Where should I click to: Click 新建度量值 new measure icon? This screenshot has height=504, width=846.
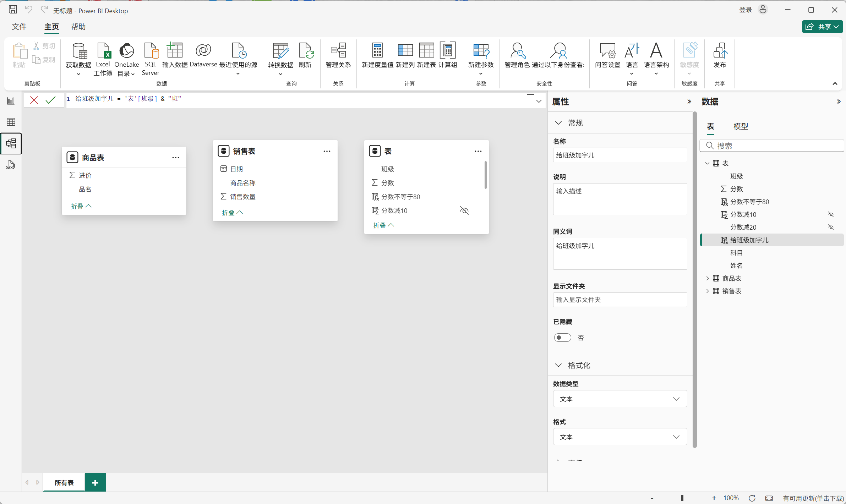(377, 51)
